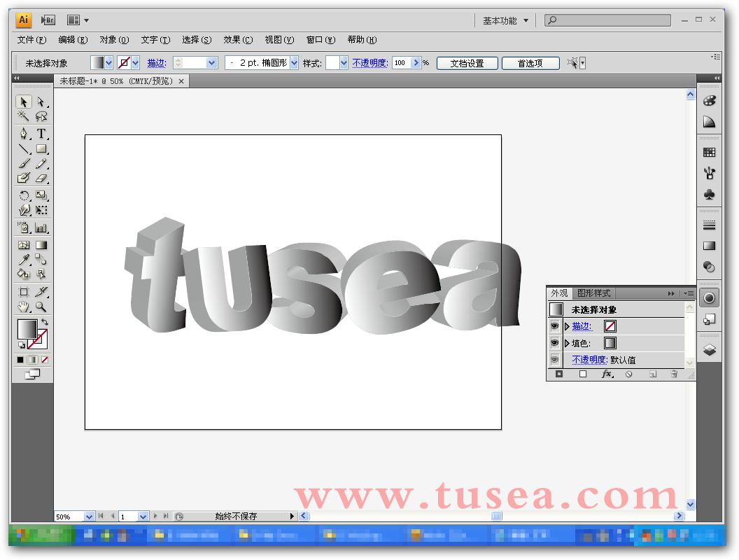739x560 pixels.
Task: Select the Paintbrush tool
Action: pyautogui.click(x=24, y=164)
